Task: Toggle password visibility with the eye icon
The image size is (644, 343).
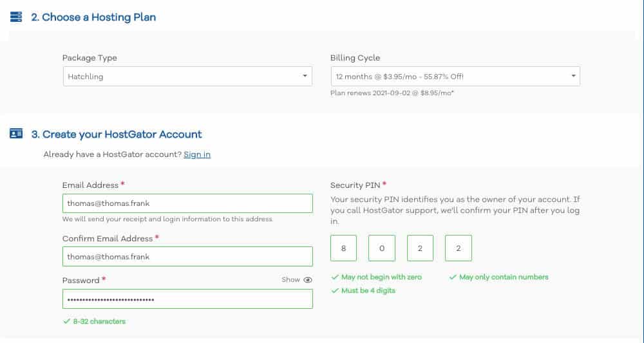Action: coord(308,280)
